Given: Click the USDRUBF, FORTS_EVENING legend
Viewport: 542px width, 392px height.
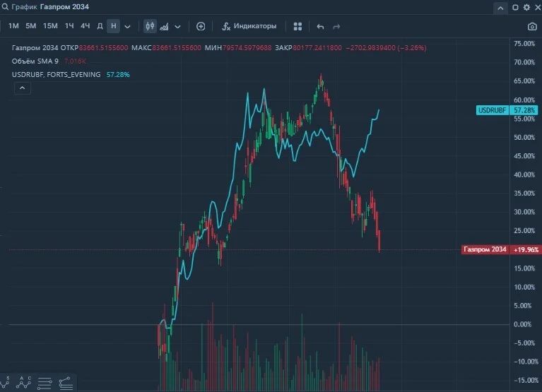Looking at the screenshot, I should [x=57, y=75].
